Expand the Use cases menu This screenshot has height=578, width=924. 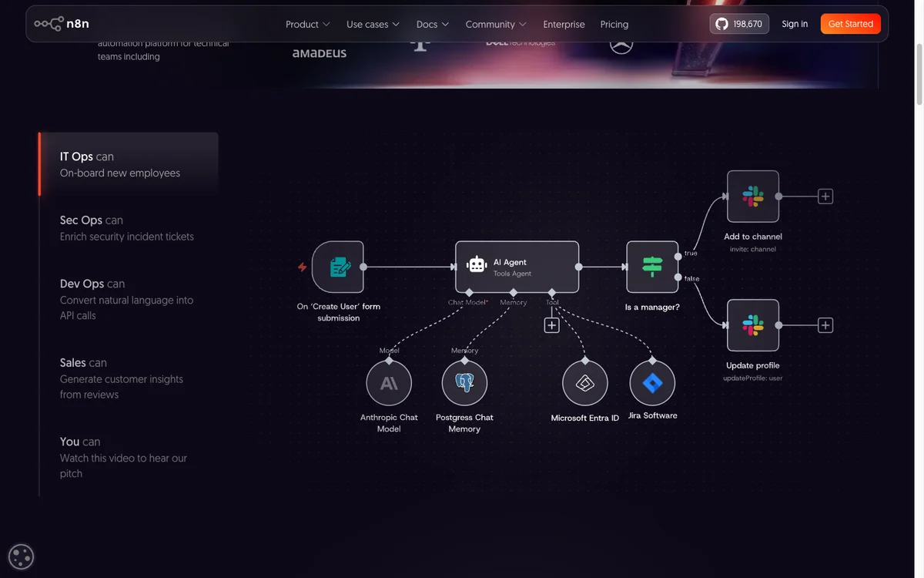(x=373, y=24)
